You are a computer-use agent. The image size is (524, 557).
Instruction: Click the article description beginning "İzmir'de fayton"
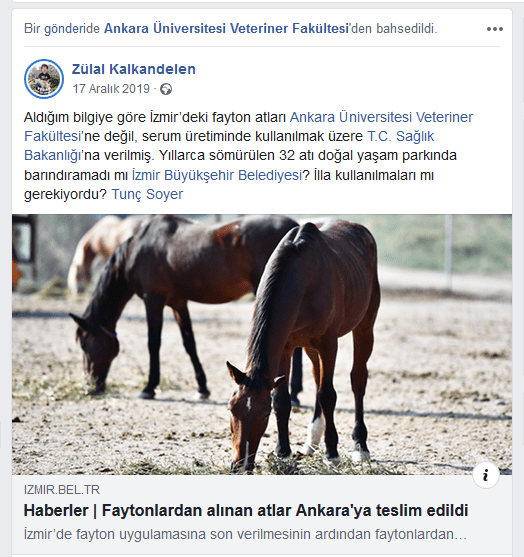245,534
